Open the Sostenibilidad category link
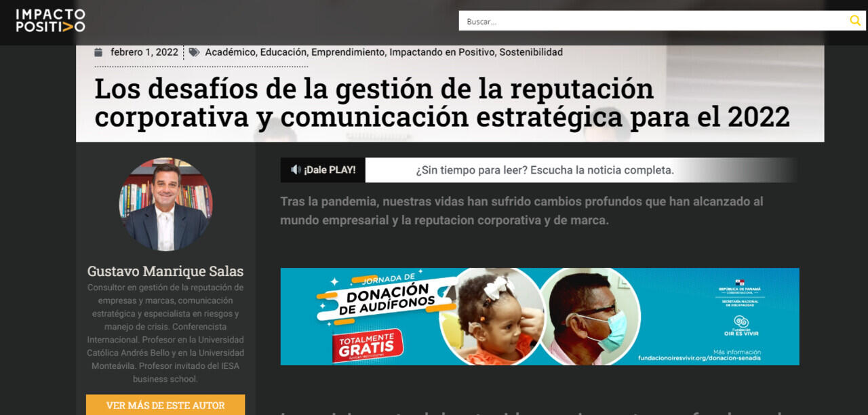 [531, 52]
